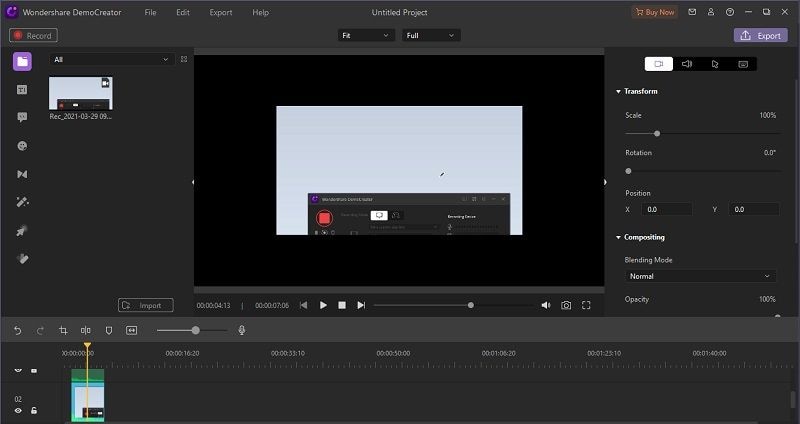
Task: Collapse the Compositing section
Action: [618, 237]
